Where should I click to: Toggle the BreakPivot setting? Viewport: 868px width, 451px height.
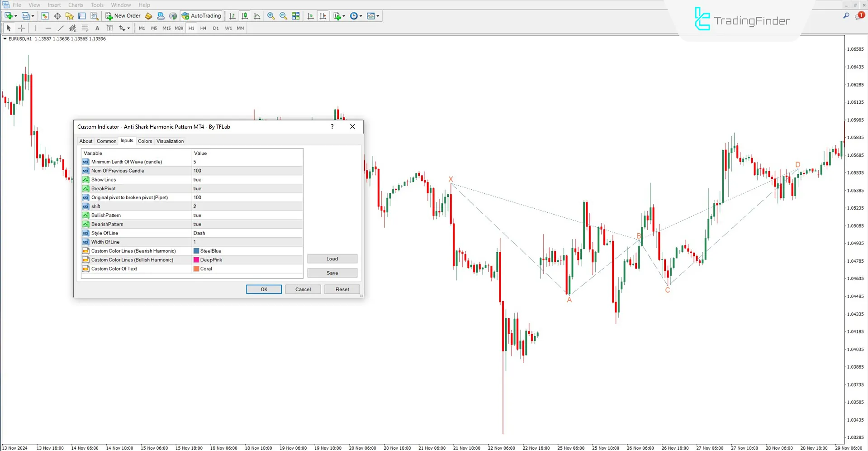[197, 188]
